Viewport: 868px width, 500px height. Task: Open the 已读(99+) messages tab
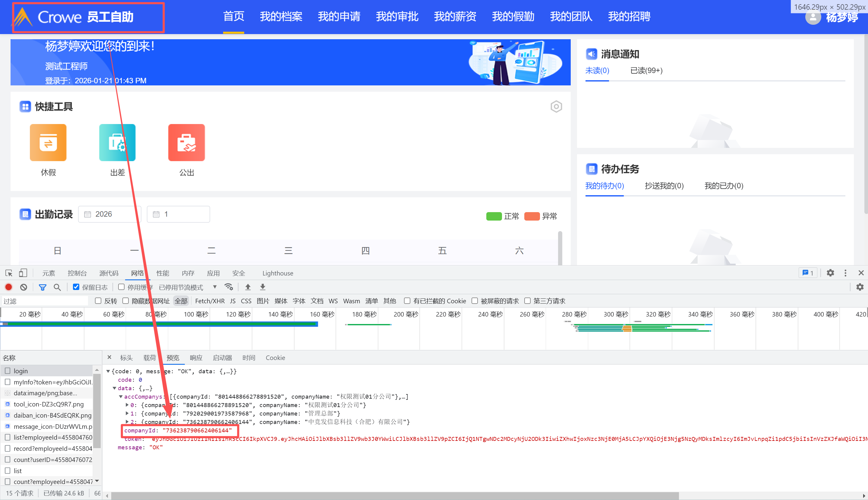[646, 71]
